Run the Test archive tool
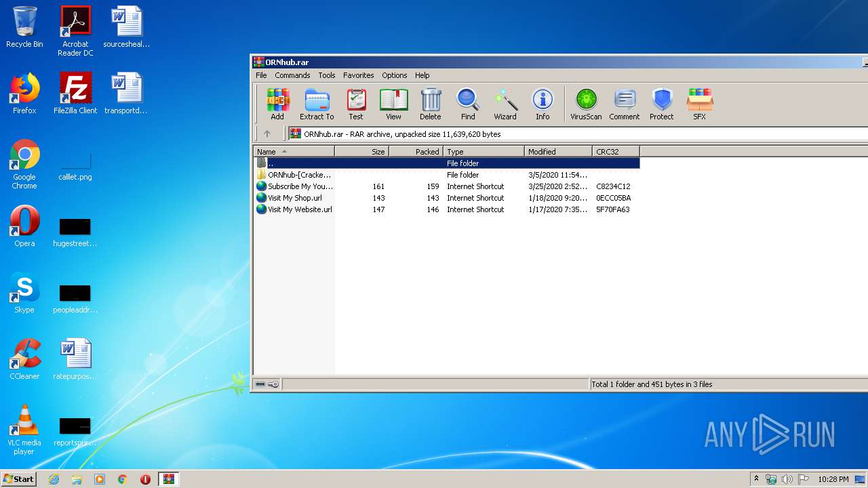The height and width of the screenshot is (488, 868). click(x=356, y=104)
